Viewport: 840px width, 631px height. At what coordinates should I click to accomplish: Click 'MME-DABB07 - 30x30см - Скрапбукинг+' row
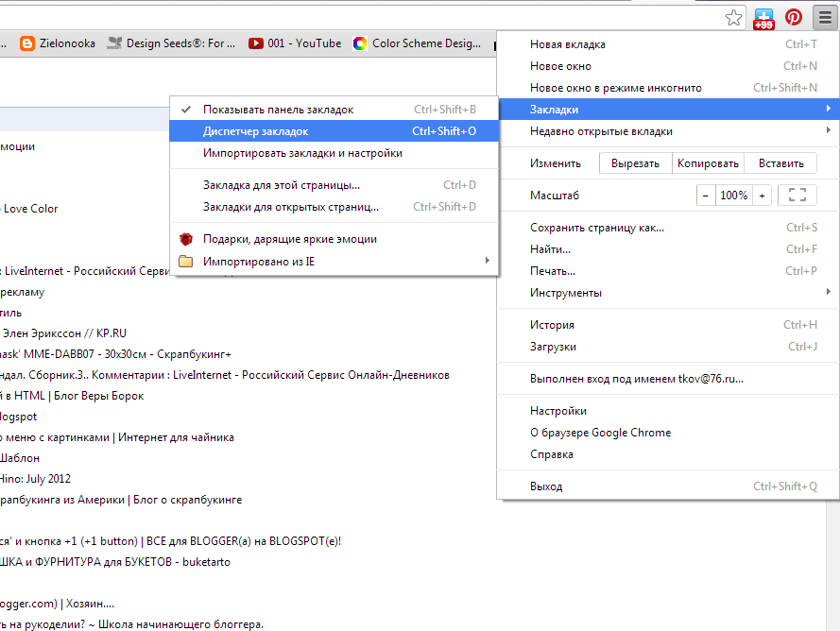(x=115, y=354)
